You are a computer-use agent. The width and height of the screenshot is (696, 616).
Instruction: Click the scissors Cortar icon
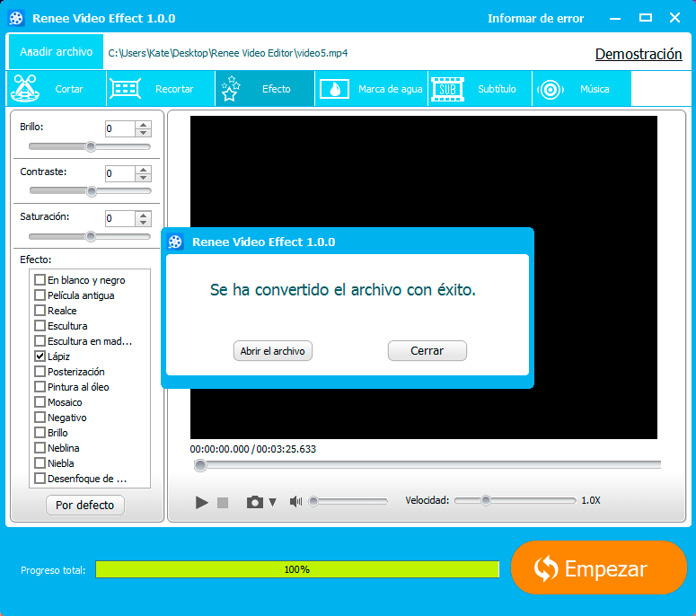coord(25,88)
